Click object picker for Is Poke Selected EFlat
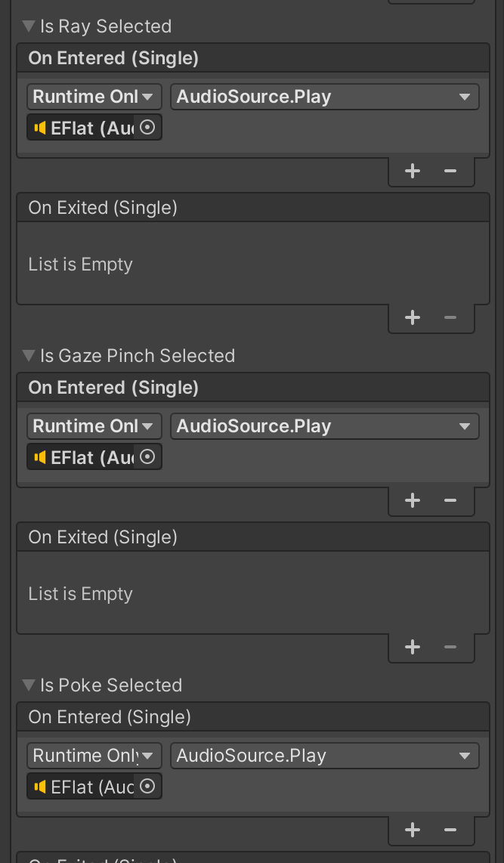504x863 pixels. [x=148, y=787]
